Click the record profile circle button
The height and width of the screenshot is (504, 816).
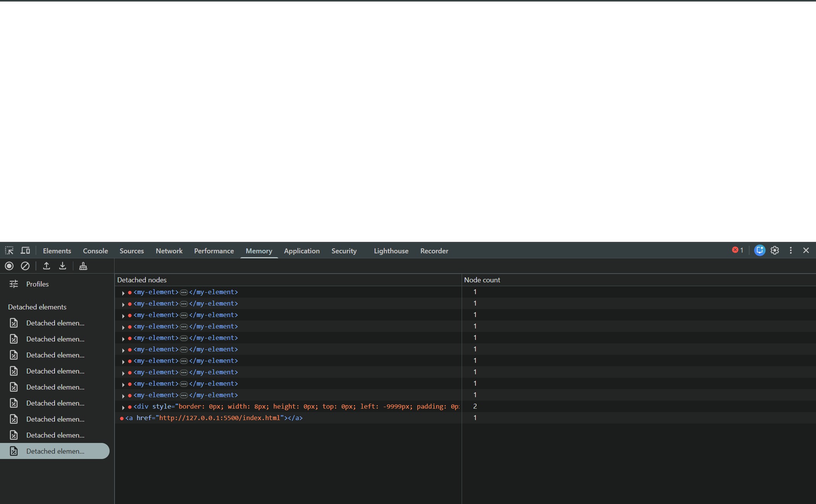click(9, 266)
